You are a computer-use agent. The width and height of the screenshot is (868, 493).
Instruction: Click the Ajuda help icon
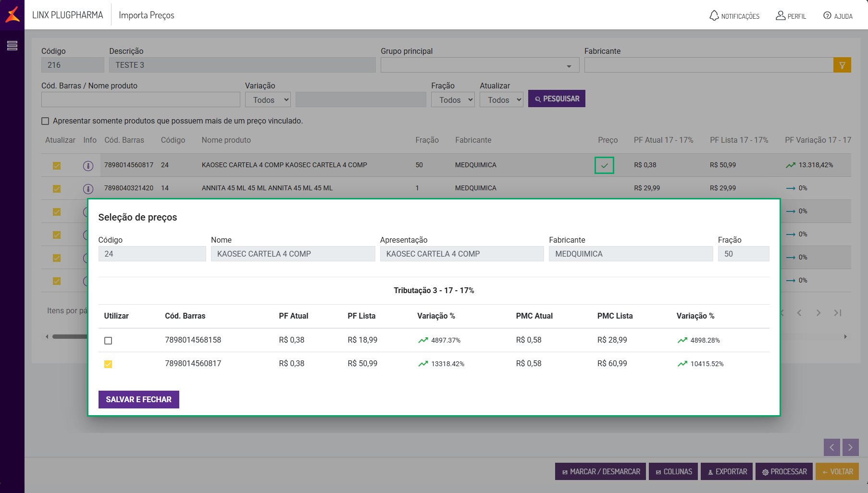(x=827, y=16)
